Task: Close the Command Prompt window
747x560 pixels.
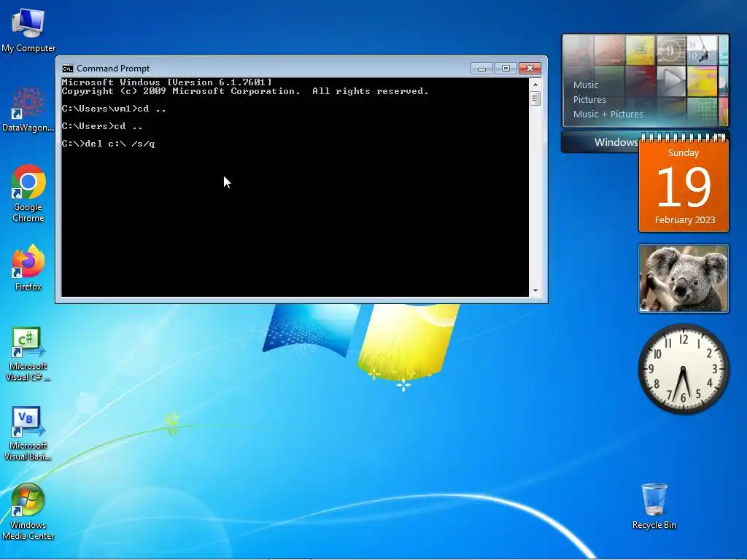Action: pyautogui.click(x=530, y=69)
